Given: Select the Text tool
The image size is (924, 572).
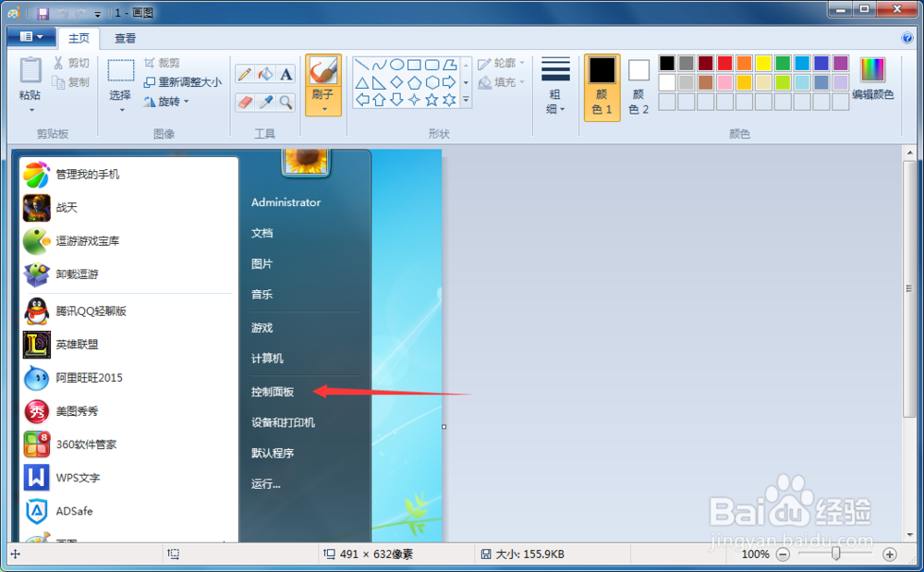Looking at the screenshot, I should (286, 74).
